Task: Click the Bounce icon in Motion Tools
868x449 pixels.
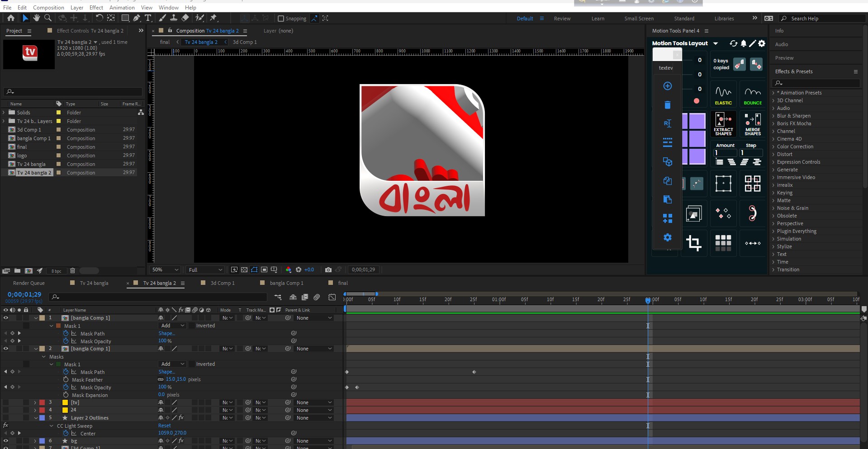Action: pos(753,95)
